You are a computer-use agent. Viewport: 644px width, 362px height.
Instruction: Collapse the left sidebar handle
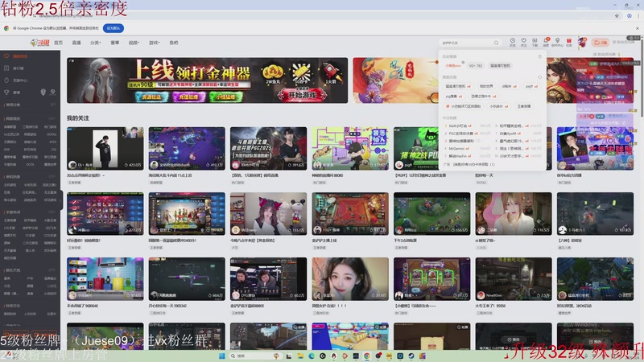pos(61,200)
